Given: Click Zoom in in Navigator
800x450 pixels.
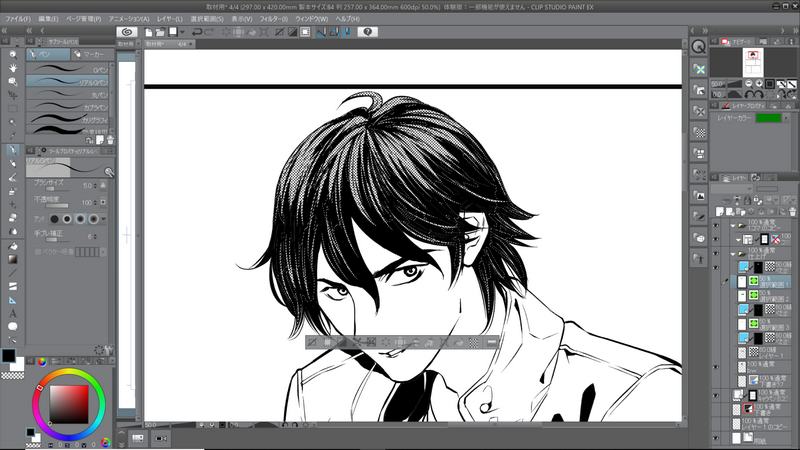Looking at the screenshot, I should coord(759,84).
